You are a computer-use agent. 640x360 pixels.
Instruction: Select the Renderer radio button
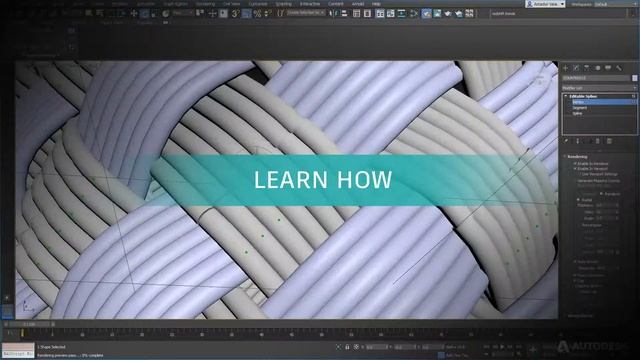point(602,193)
